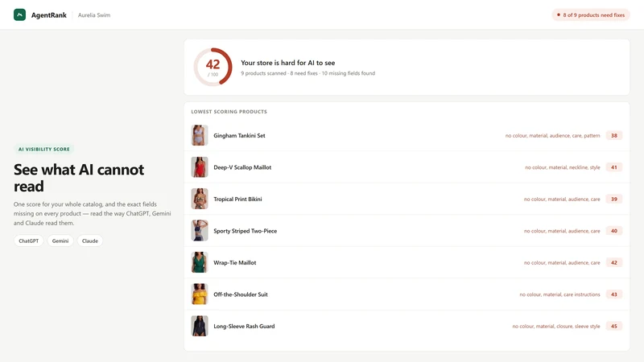
Task: Select the Long-Sleeve Rash Guard thumbnail
Action: click(200, 326)
